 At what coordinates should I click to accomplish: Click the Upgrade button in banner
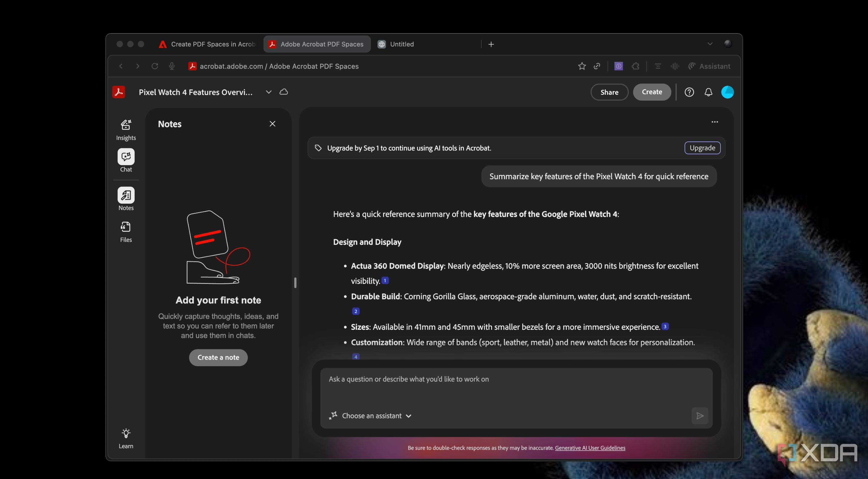click(702, 148)
